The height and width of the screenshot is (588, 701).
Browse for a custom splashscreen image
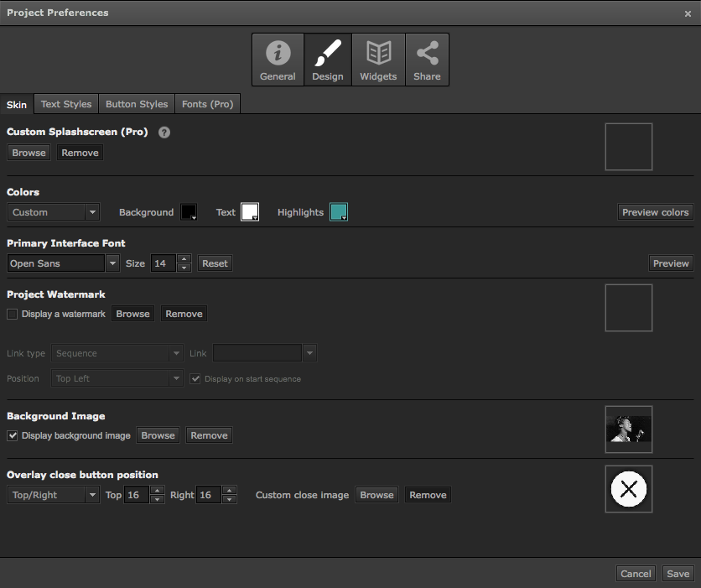pos(29,153)
